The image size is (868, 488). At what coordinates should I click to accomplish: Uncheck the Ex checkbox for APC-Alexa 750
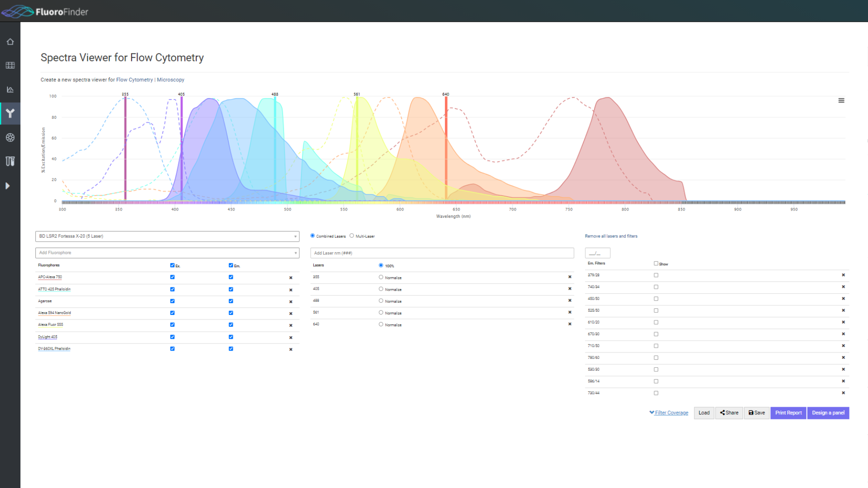(x=172, y=277)
